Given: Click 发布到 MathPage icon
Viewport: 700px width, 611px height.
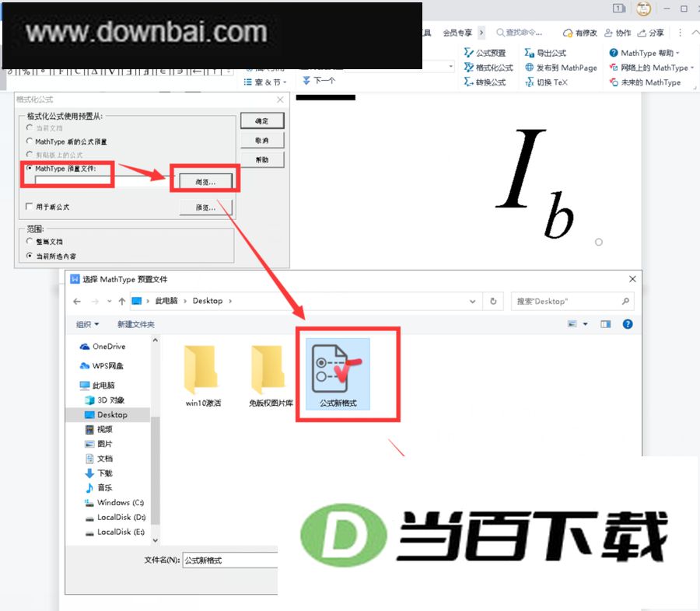Looking at the screenshot, I should pyautogui.click(x=529, y=68).
